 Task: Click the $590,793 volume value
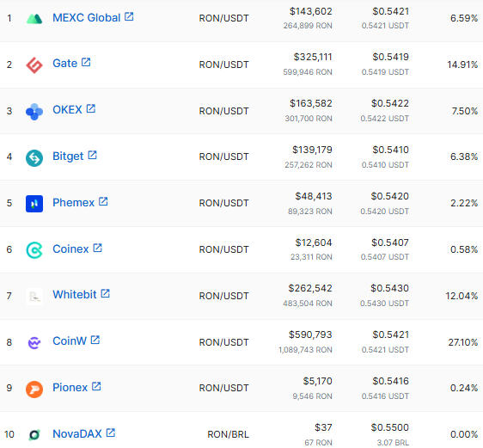tap(310, 334)
